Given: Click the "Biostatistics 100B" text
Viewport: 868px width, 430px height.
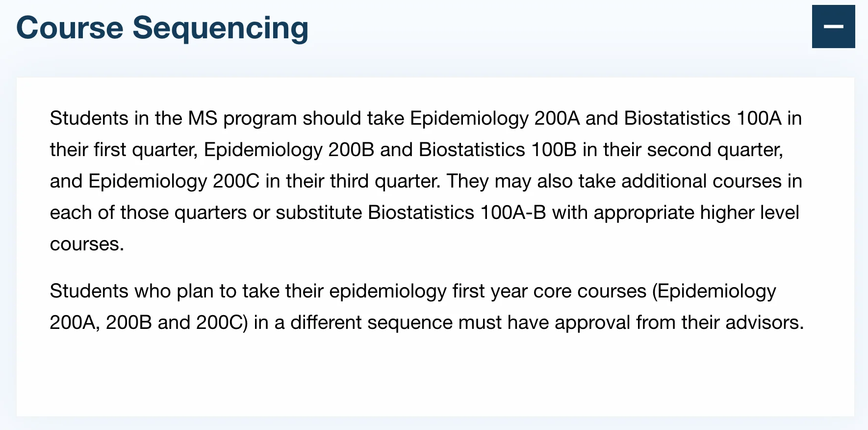Looking at the screenshot, I should [497, 150].
